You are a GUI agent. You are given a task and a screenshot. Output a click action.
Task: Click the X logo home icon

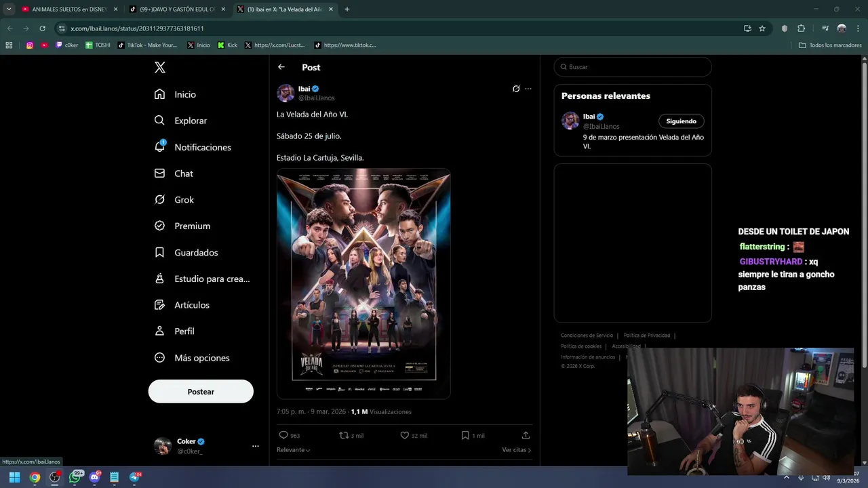pyautogui.click(x=160, y=67)
